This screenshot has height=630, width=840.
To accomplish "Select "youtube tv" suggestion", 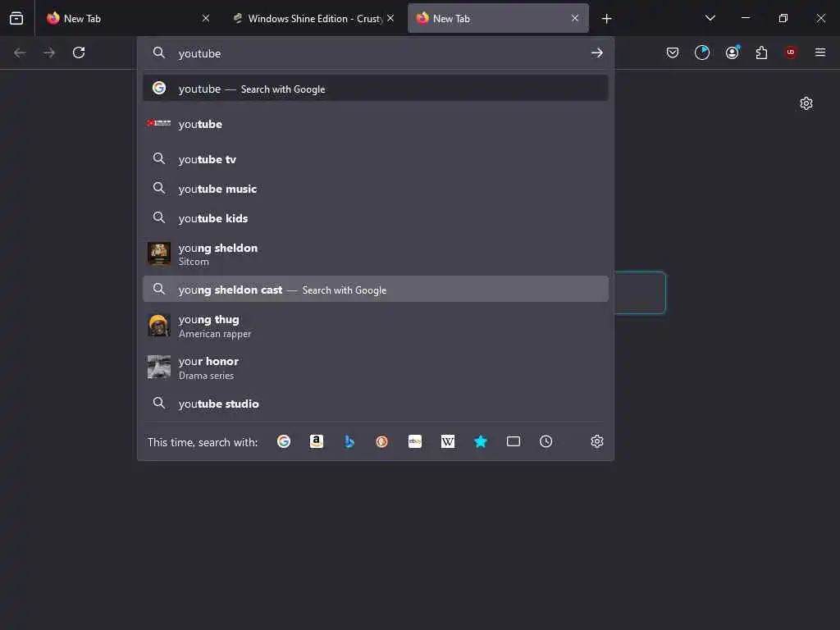I will tap(375, 159).
